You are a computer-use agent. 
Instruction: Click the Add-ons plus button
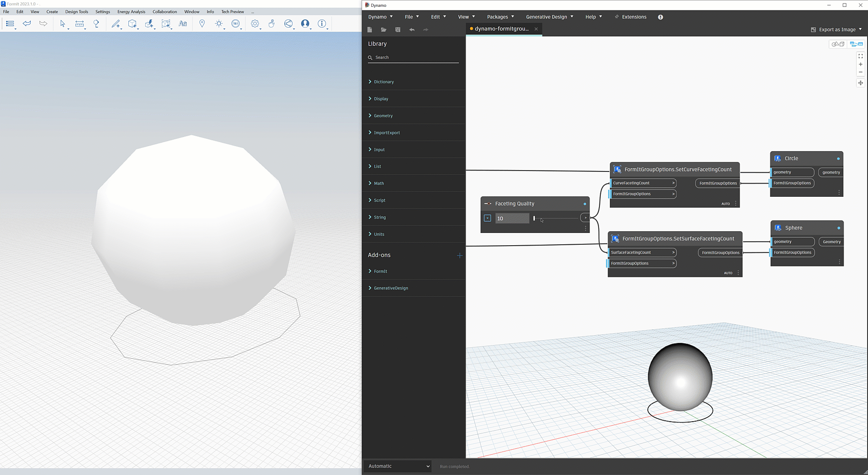pos(460,256)
